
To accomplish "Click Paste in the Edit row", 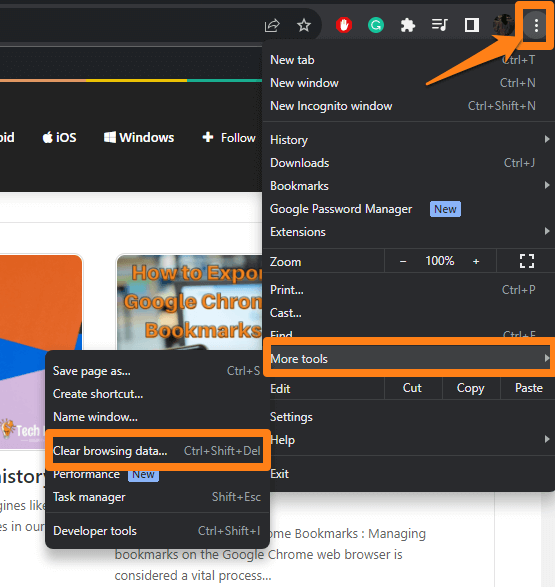I will click(x=528, y=388).
